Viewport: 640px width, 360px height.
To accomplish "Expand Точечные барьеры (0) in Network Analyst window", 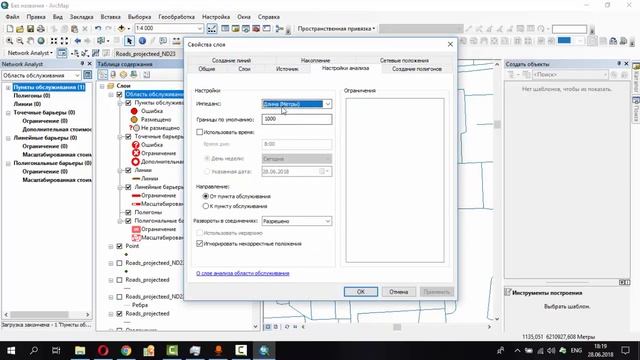I will (x=8, y=113).
